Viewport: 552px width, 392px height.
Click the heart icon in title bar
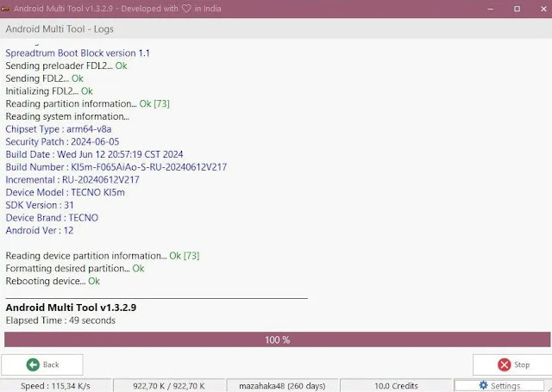point(186,9)
